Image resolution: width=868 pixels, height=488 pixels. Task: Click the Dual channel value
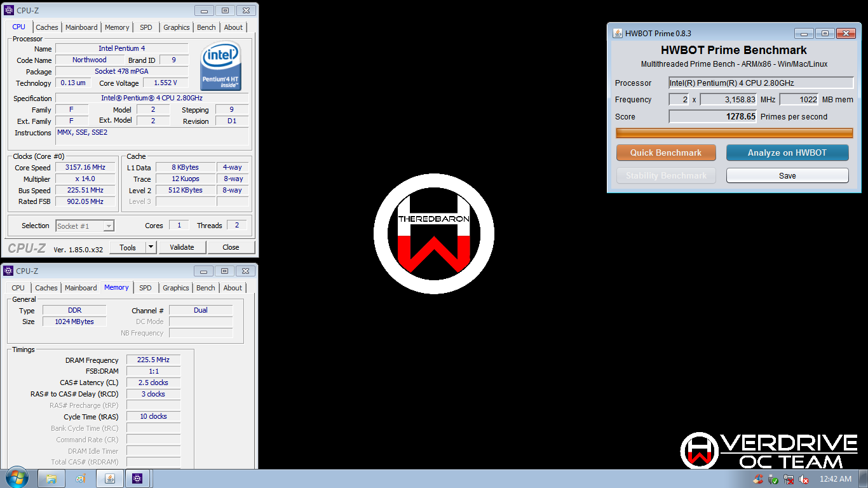[x=201, y=310]
